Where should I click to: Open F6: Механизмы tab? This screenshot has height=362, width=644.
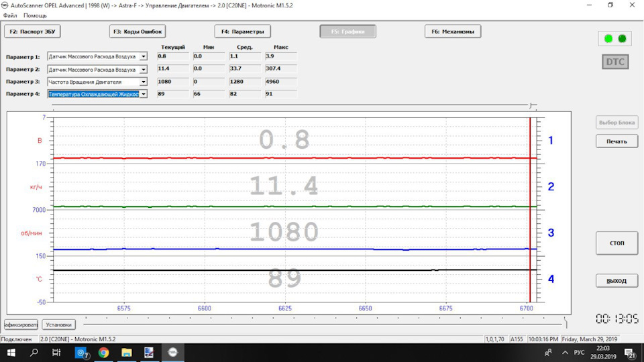point(453,32)
